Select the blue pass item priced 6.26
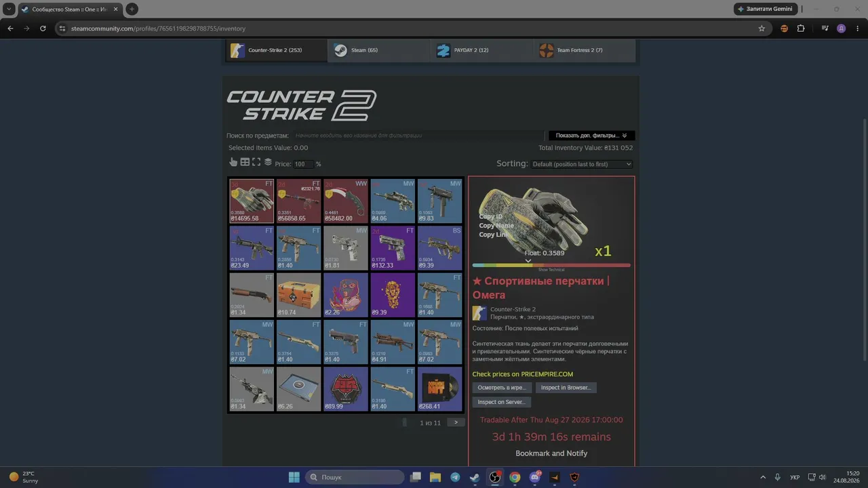This screenshot has height=488, width=868. [299, 389]
